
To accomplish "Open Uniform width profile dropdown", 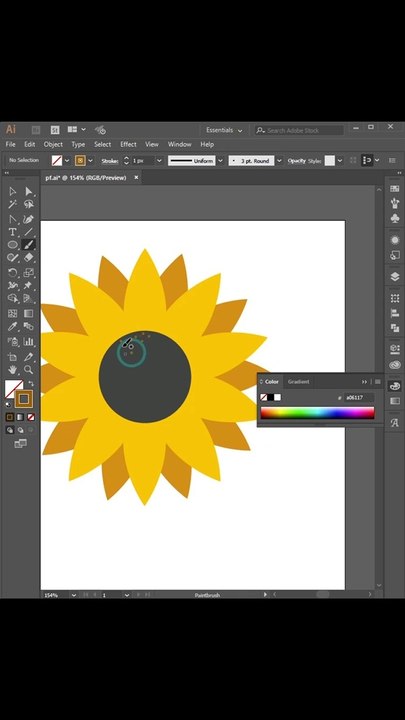I will 220,161.
